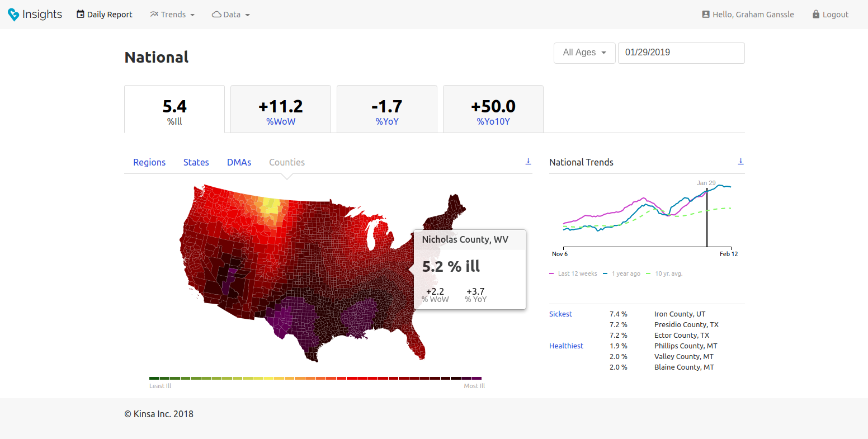
Task: Click the Jan 29 marker line on chart
Action: (x=707, y=218)
